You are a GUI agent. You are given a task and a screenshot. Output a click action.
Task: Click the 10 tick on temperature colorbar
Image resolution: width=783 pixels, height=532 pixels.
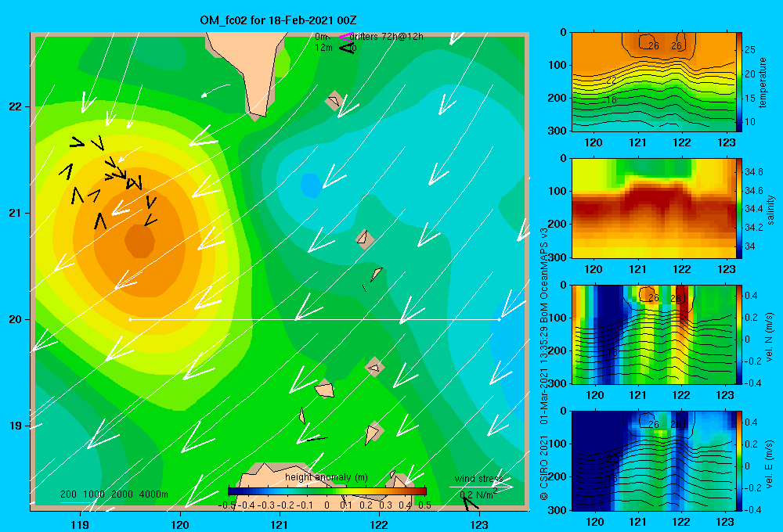click(x=749, y=122)
